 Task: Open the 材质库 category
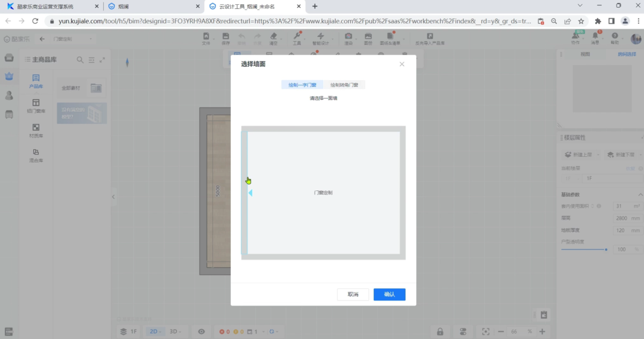tap(36, 131)
